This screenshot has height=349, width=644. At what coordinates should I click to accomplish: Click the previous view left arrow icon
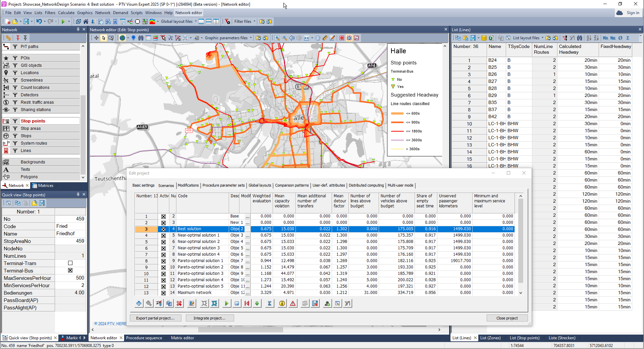[x=292, y=38]
